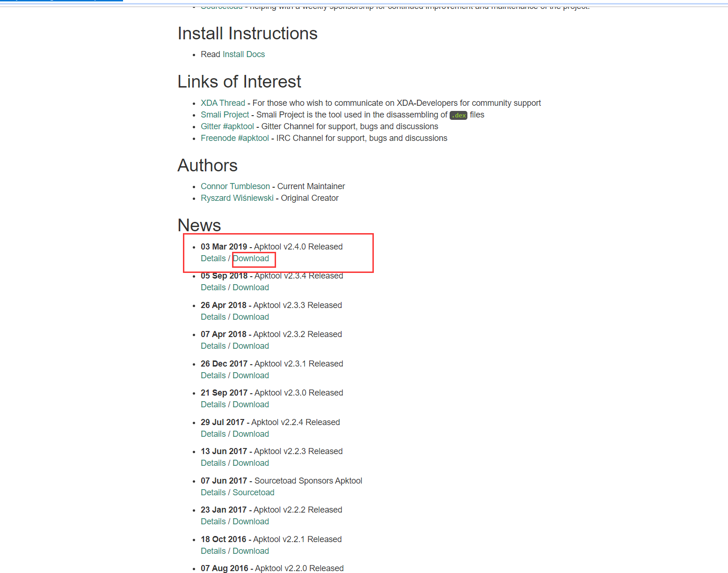Download Apktool v2.2.3 release
This screenshot has width=728, height=573.
point(251,463)
